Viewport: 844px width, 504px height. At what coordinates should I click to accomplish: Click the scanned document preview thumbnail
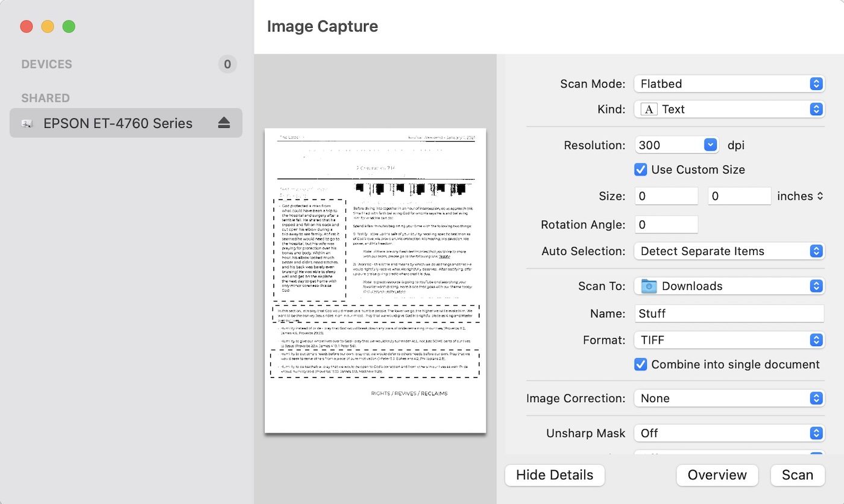pyautogui.click(x=375, y=280)
